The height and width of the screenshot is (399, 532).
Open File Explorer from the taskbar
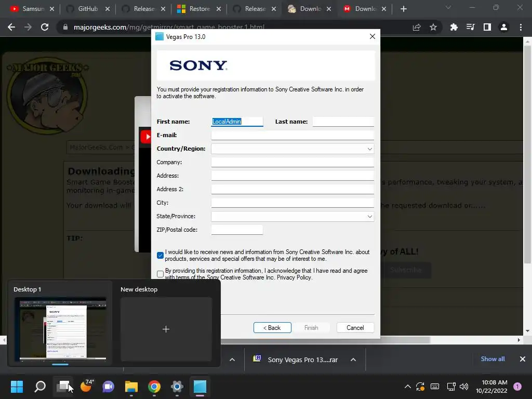point(131,387)
